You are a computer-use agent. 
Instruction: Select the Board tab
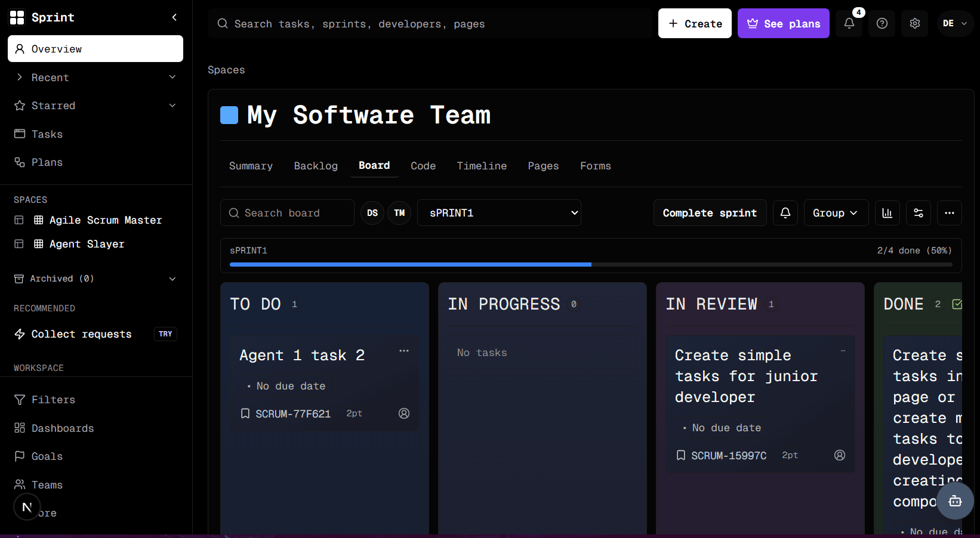click(374, 165)
